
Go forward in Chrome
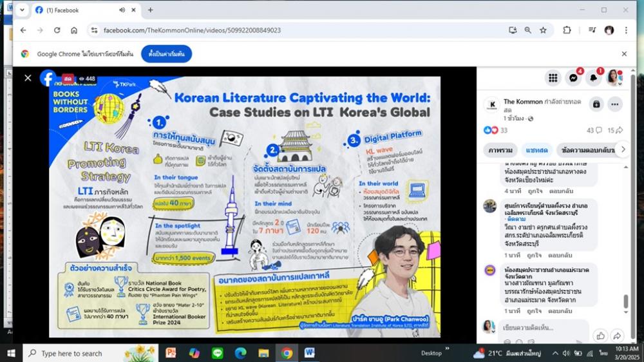click(x=40, y=30)
